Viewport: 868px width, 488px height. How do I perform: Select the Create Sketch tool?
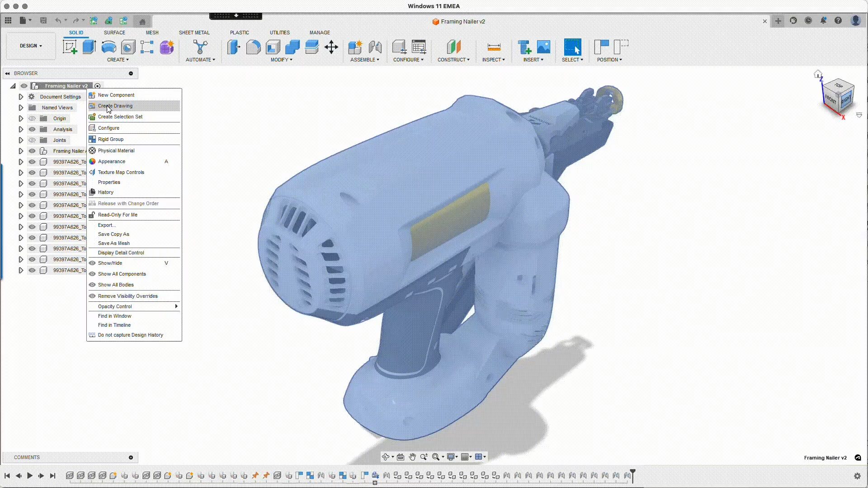(70, 47)
